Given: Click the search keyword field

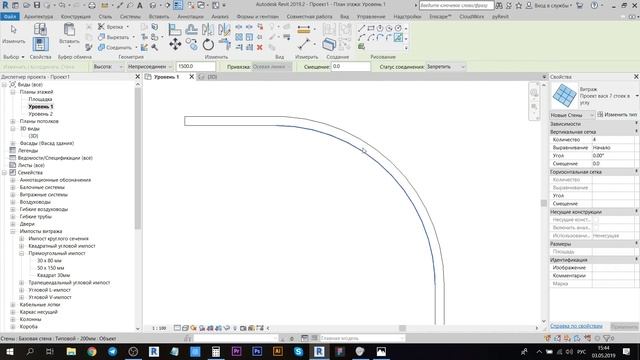Looking at the screenshot, I should point(456,6).
